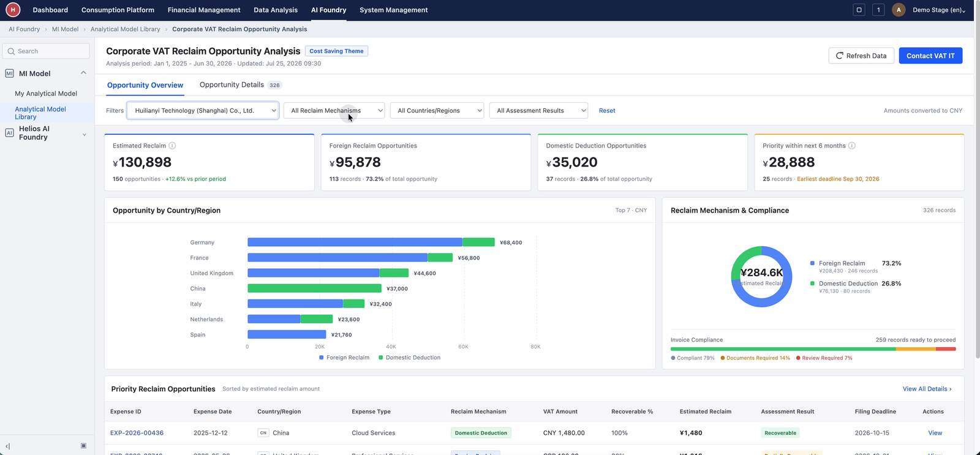Click the user avatar A
The image size is (980, 455).
(x=899, y=10)
